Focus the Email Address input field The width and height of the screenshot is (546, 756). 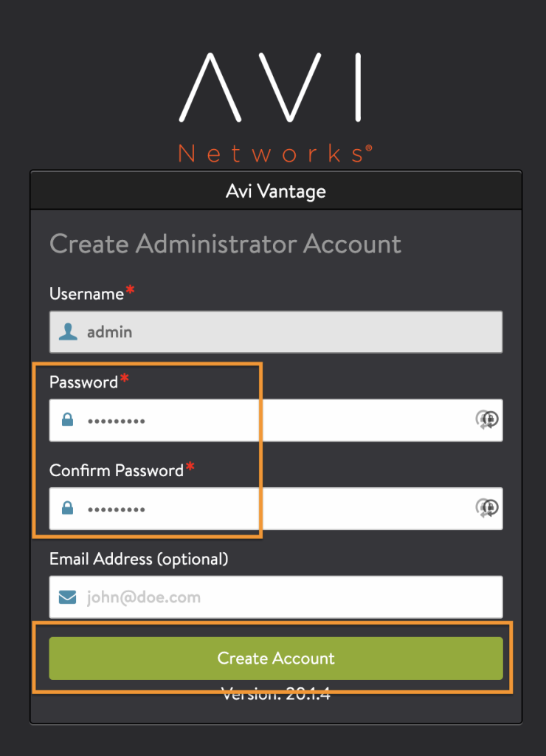276,597
